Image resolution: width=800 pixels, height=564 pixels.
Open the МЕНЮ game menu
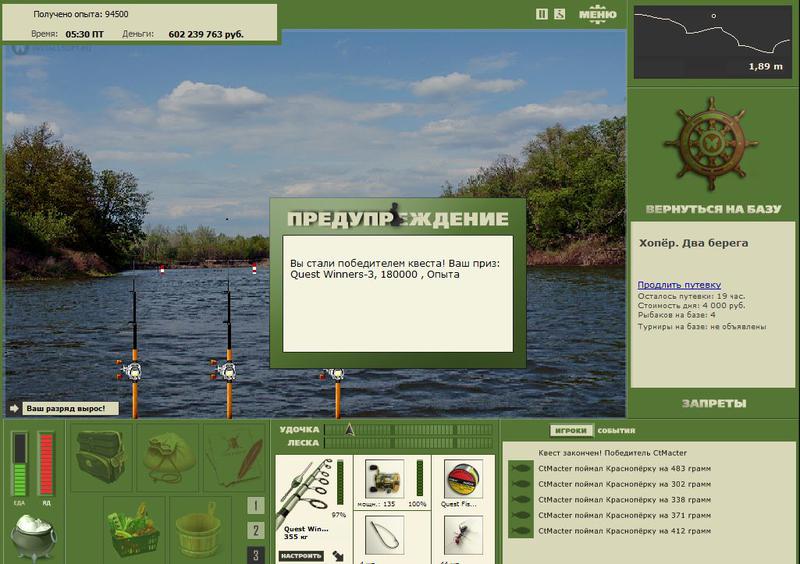[597, 14]
